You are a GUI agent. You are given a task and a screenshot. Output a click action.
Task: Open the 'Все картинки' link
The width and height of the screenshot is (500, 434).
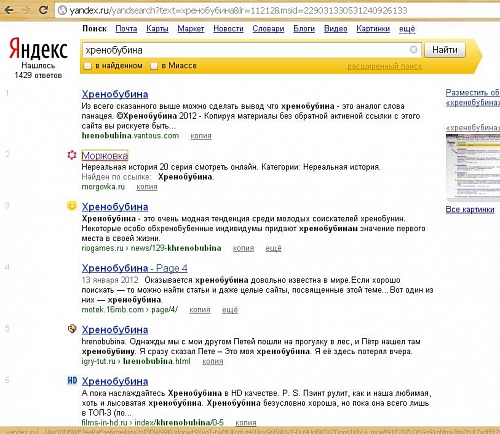(470, 209)
